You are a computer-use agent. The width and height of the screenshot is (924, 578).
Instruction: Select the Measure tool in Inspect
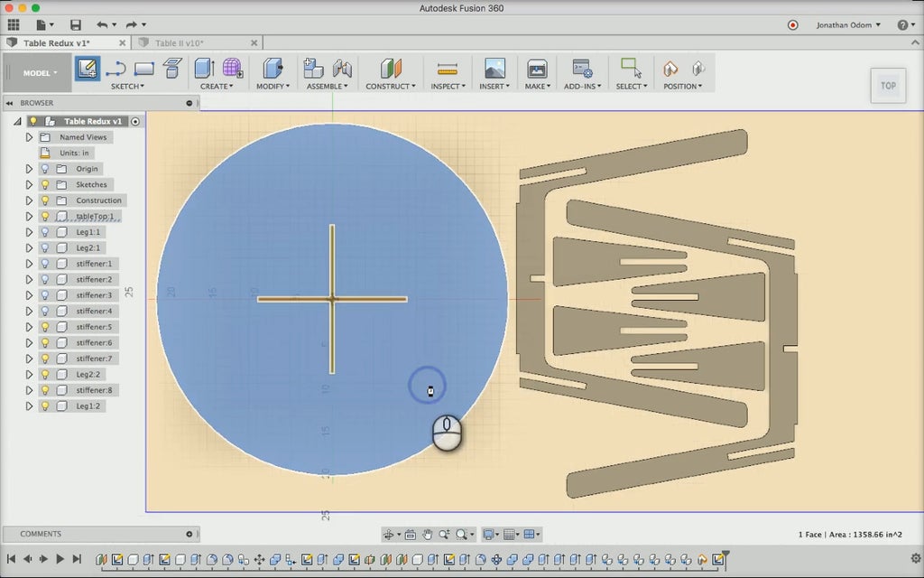[x=447, y=69]
